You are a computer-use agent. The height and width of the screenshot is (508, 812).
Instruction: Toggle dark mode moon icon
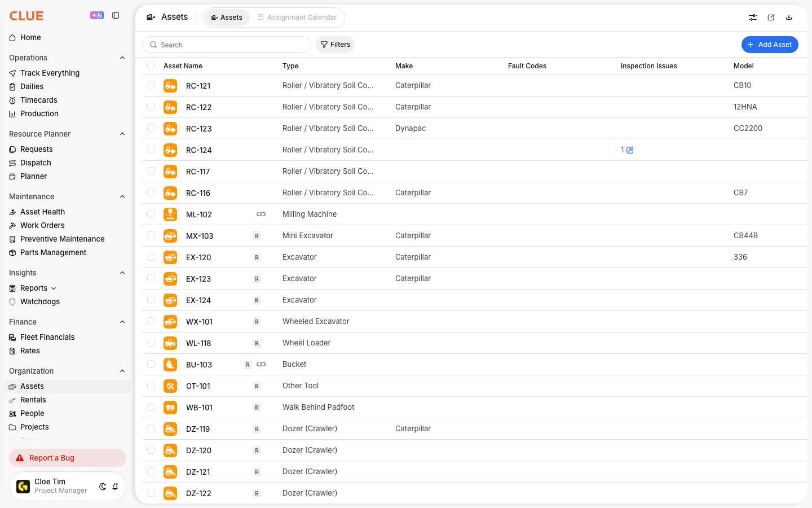click(x=103, y=487)
